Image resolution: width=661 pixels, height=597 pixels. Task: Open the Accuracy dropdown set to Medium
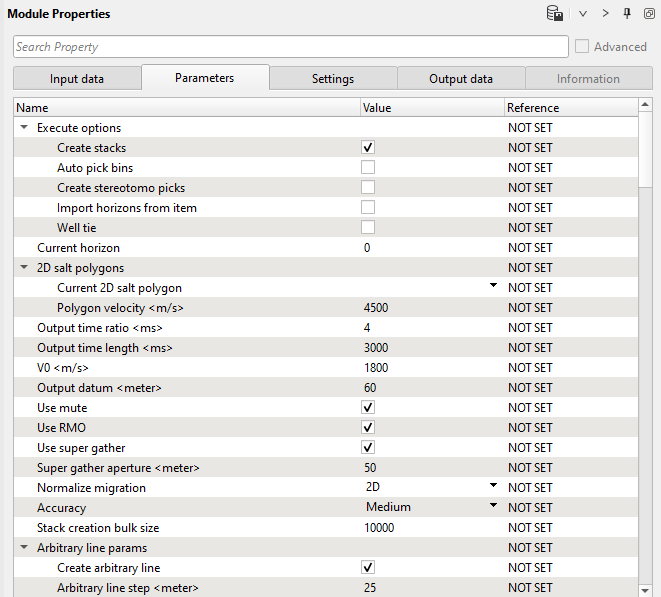(x=492, y=507)
